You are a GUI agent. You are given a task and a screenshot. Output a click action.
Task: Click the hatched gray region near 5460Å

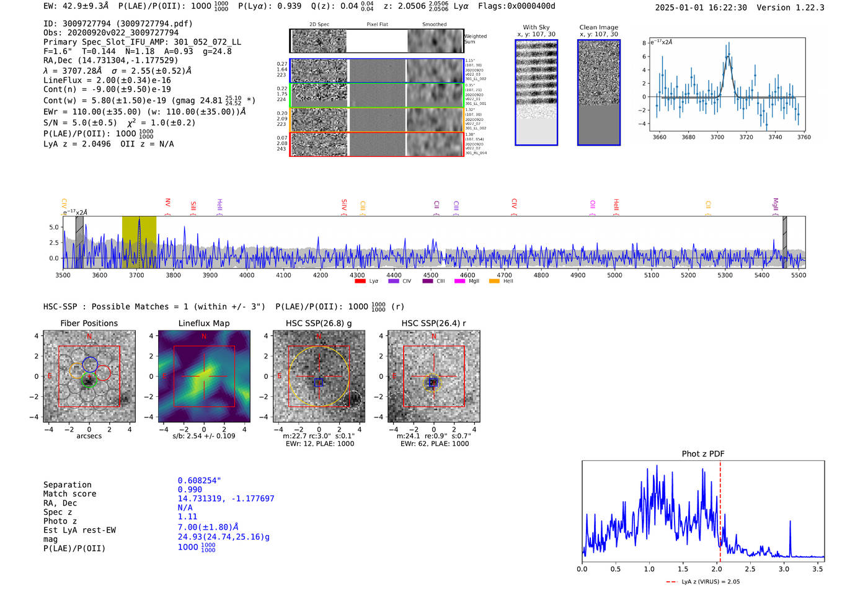click(x=784, y=242)
